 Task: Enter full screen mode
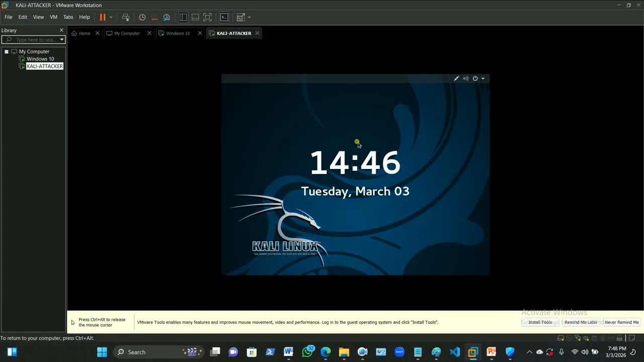coord(207,17)
